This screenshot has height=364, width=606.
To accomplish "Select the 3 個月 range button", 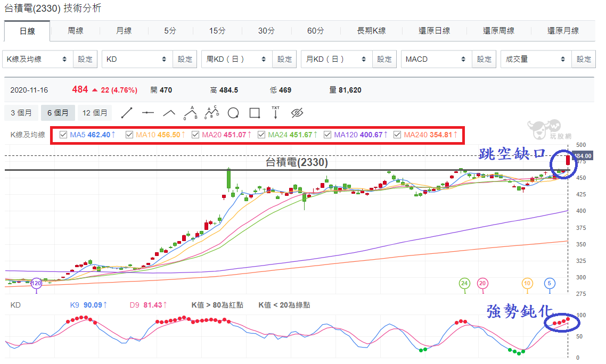I will click(21, 113).
